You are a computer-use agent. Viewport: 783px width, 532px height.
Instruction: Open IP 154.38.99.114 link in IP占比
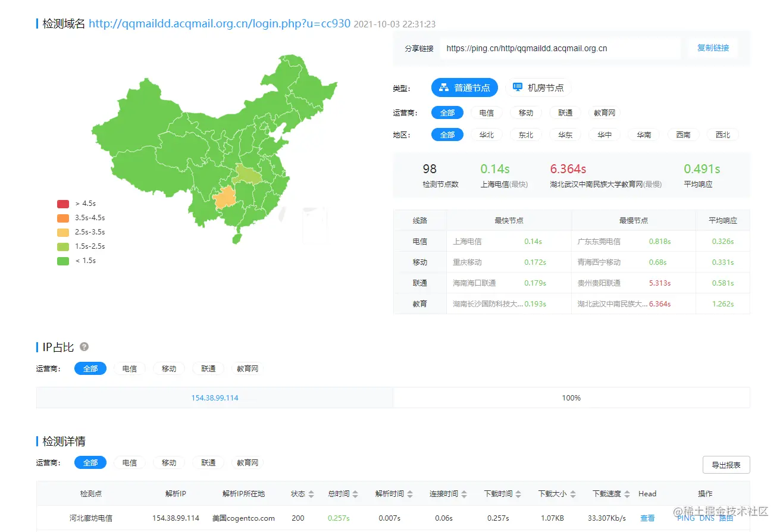click(215, 398)
